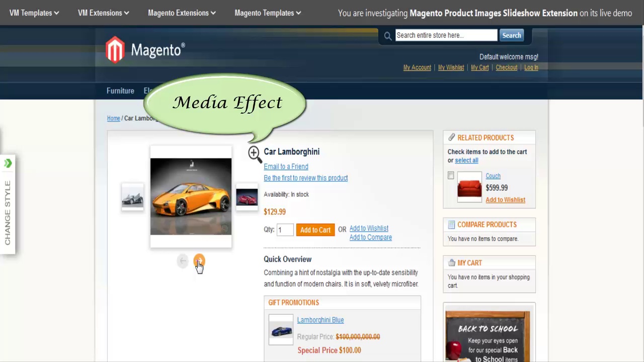This screenshot has height=362, width=644.
Task: Click the Search button
Action: [x=511, y=35]
